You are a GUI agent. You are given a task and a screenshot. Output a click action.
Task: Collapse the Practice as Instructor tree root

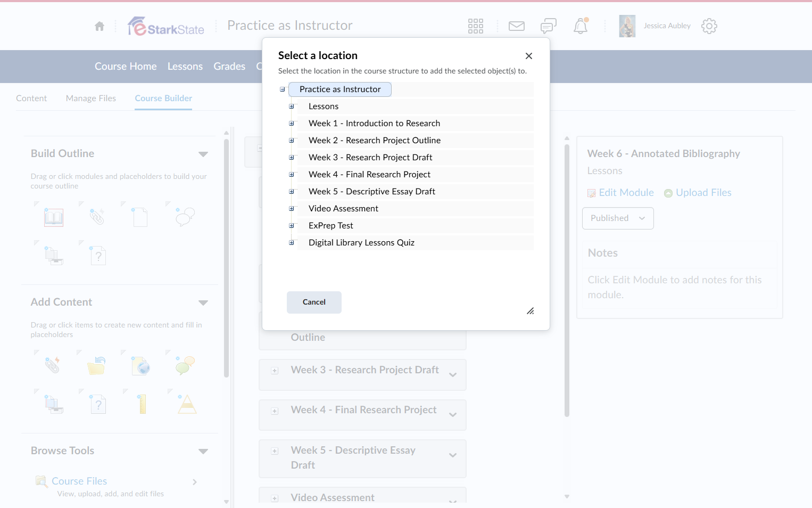point(283,89)
